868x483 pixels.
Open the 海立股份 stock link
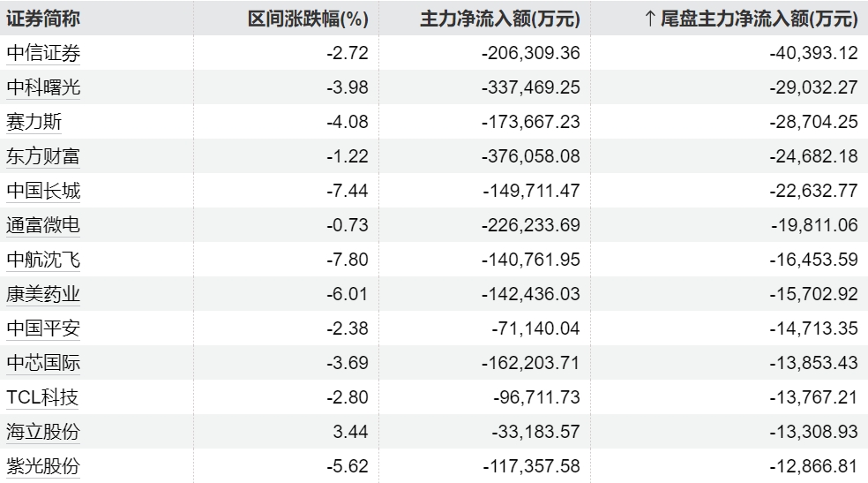tap(43, 432)
